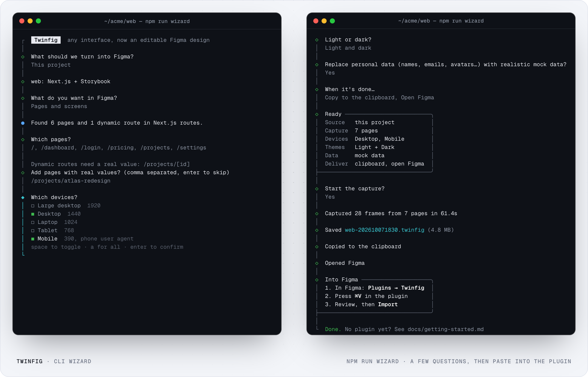Click diamond marker beside 'Ready' box

(317, 114)
